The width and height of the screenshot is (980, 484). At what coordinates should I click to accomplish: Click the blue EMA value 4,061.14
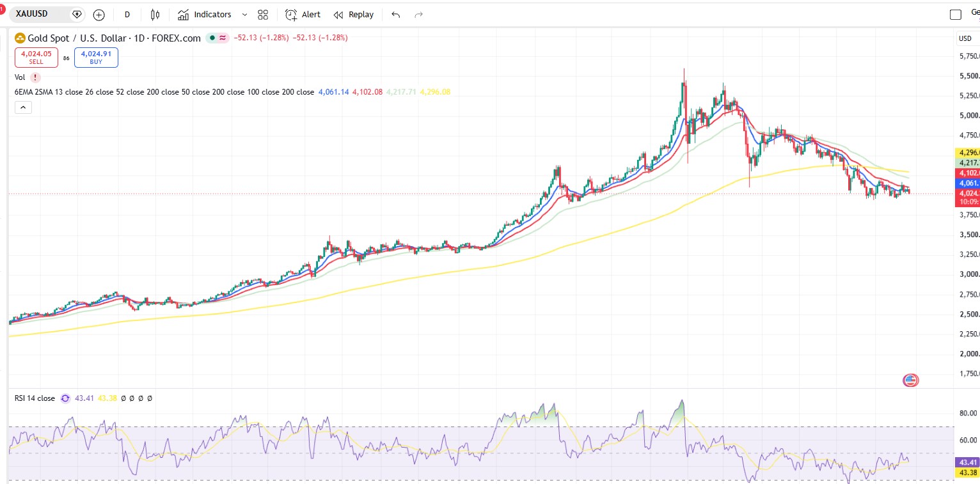pos(333,92)
